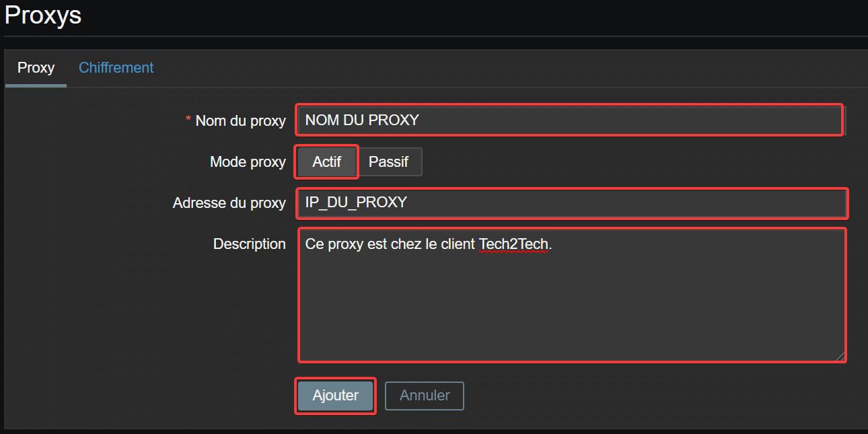This screenshot has width=868, height=434.
Task: Click the Proxys page heading
Action: [x=43, y=15]
